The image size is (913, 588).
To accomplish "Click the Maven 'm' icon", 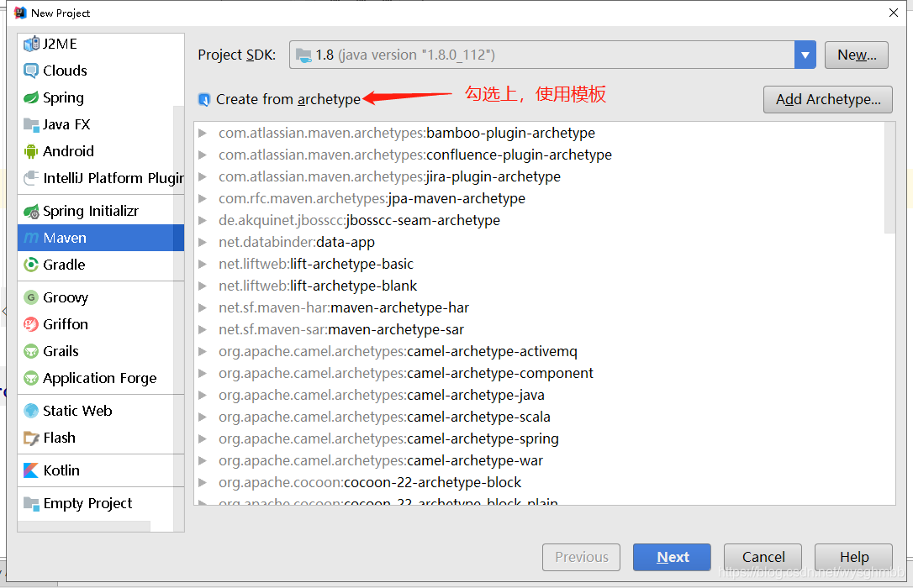I will (x=31, y=239).
